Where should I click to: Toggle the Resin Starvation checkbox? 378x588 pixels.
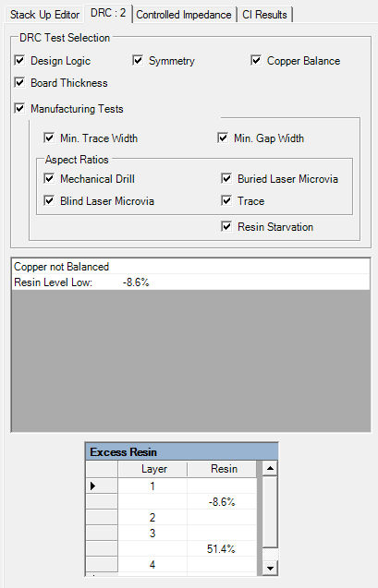coord(226,226)
